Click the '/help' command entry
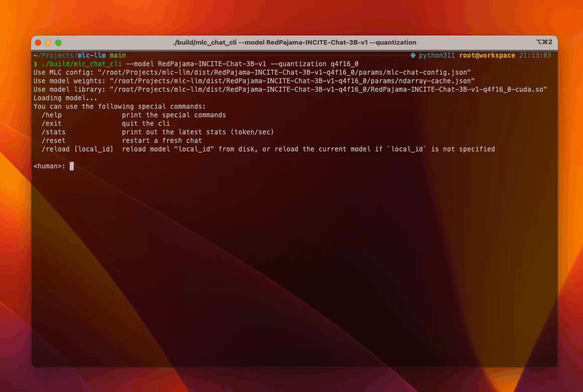Image resolution: width=583 pixels, height=392 pixels. click(51, 115)
